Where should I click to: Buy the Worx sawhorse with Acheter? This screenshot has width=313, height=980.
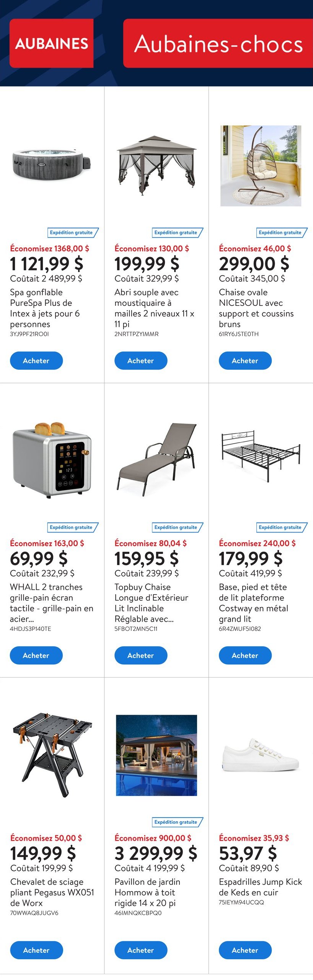(x=36, y=950)
